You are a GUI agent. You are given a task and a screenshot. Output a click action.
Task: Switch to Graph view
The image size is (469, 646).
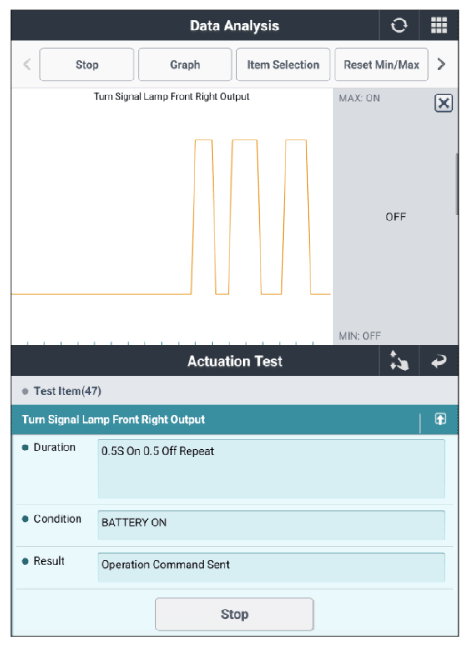[185, 65]
